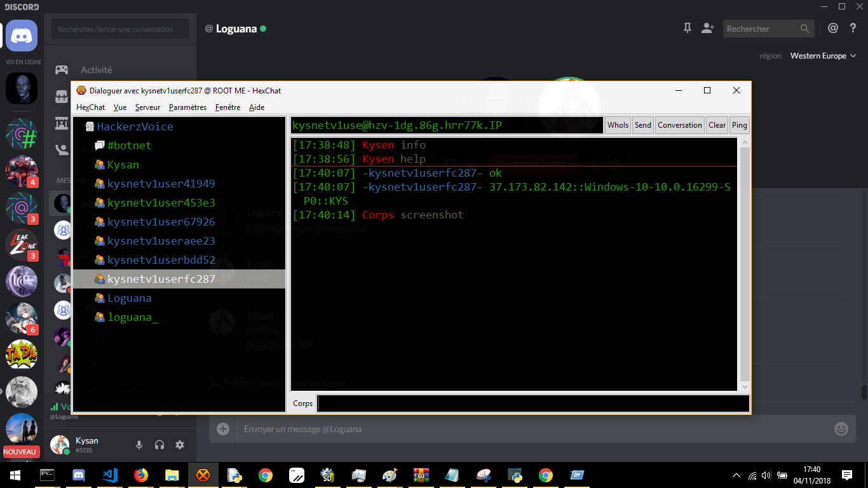Open Windows Action Center notifications icon
This screenshot has height=488, width=868.
(x=847, y=475)
